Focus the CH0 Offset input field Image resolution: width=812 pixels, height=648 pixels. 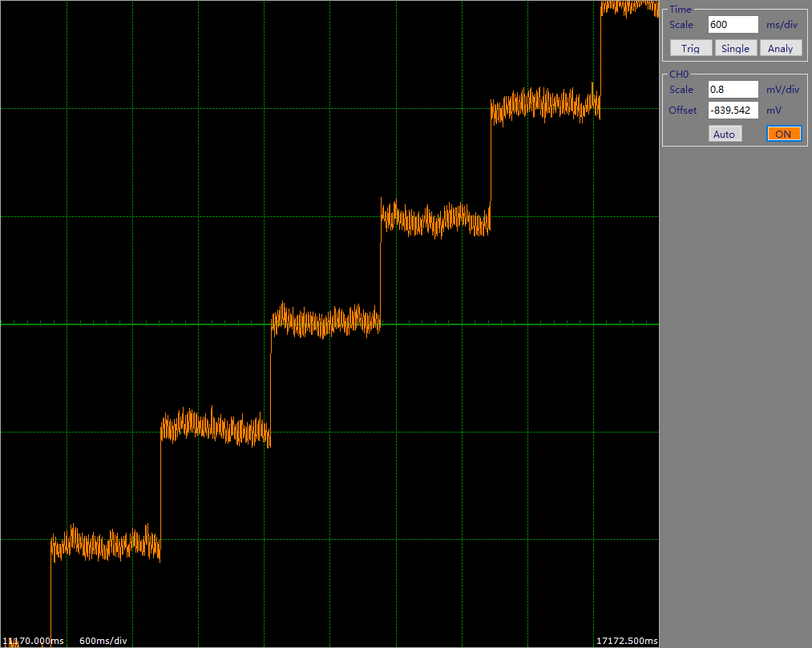pos(733,111)
